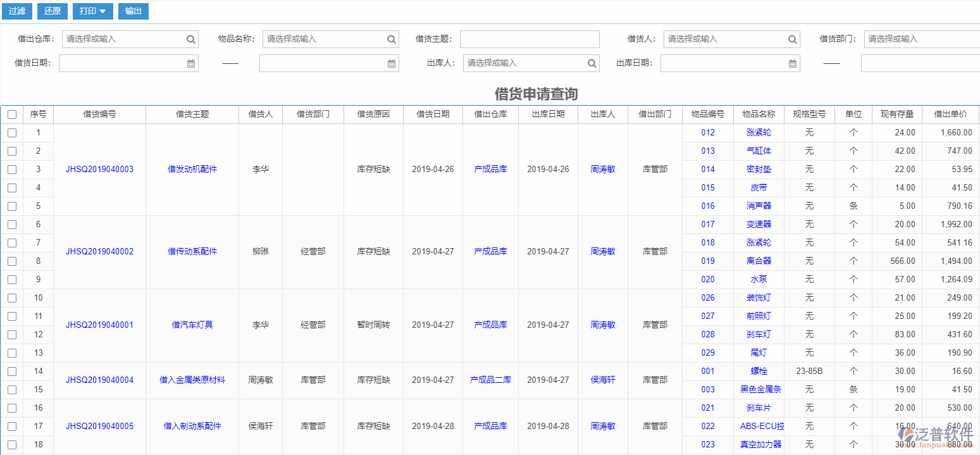Viewport: 980px width, 455px height.
Task: Click search icon in 借货人 field
Action: (x=793, y=39)
